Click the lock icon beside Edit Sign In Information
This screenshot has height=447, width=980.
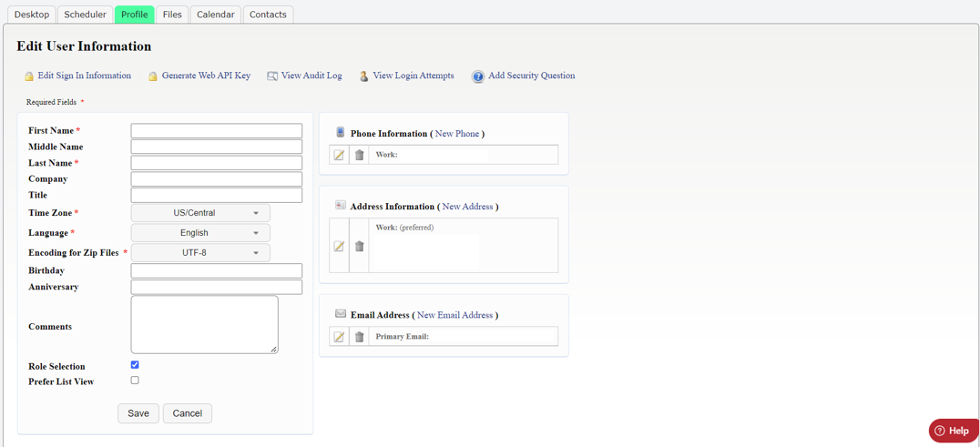[x=29, y=76]
